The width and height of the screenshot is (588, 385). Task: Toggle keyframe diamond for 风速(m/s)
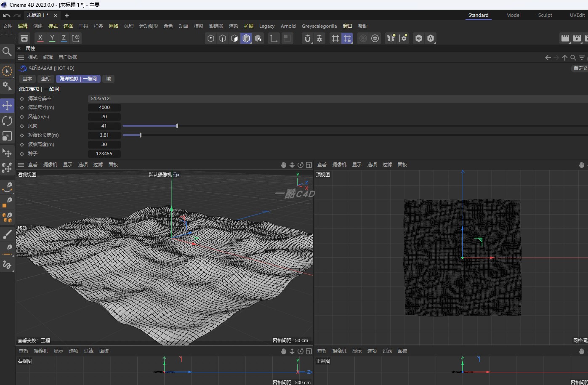tap(22, 117)
